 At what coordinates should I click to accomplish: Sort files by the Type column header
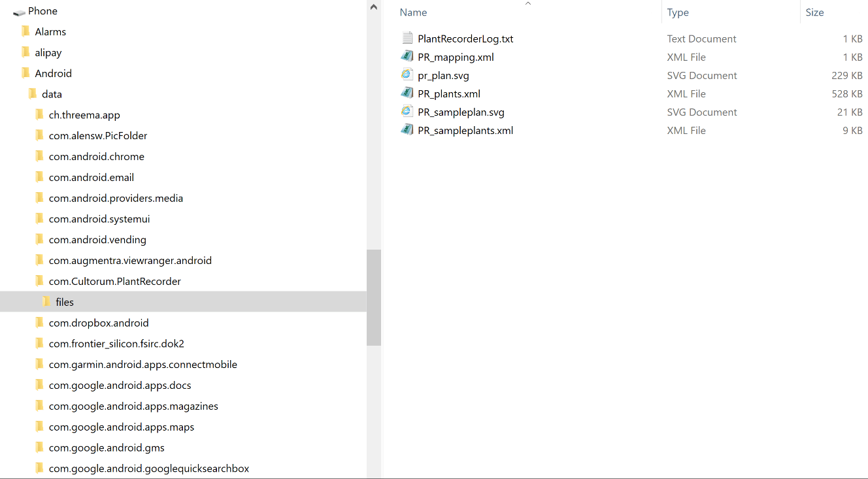678,12
